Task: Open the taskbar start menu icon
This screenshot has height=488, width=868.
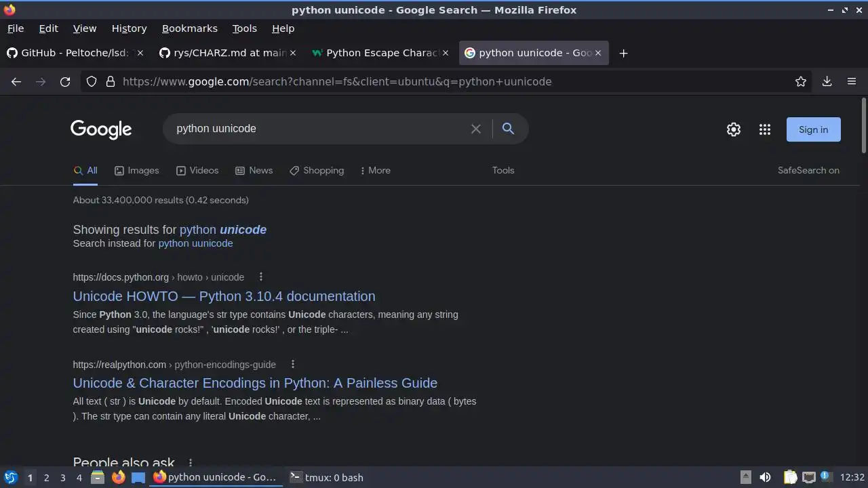Action: [11, 477]
